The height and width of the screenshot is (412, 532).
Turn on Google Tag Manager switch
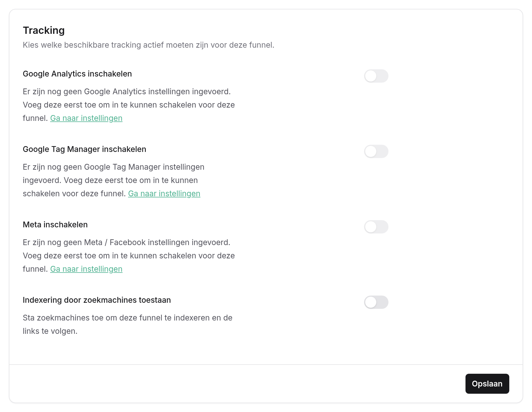click(376, 151)
